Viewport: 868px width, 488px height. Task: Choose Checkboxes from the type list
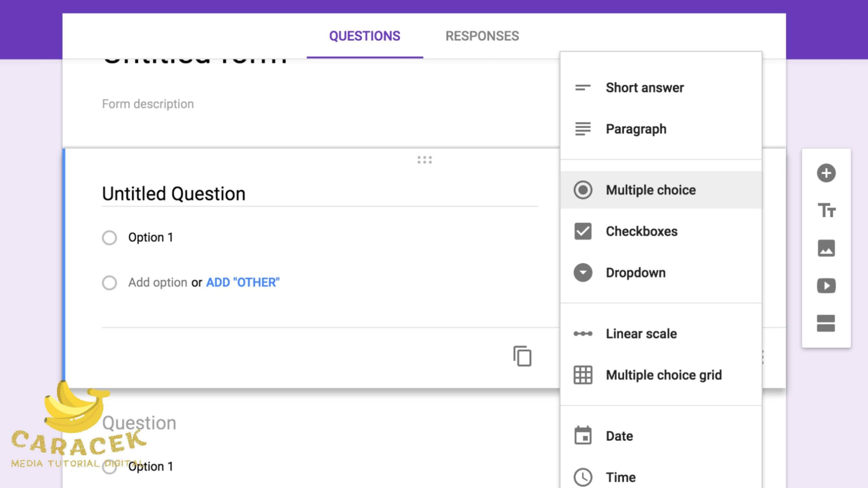[642, 231]
